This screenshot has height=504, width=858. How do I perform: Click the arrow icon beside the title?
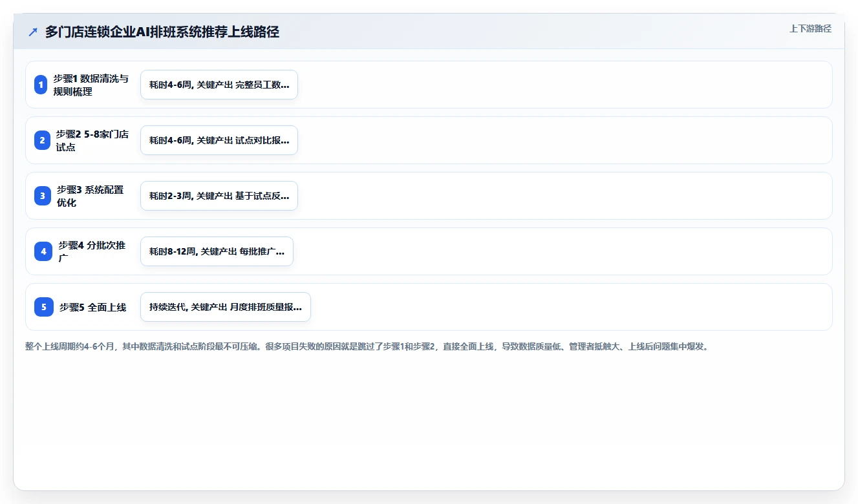click(x=33, y=32)
